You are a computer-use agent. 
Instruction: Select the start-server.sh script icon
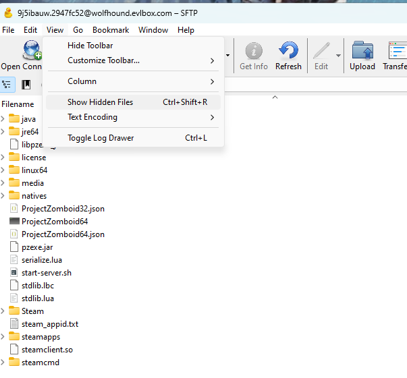(x=14, y=273)
